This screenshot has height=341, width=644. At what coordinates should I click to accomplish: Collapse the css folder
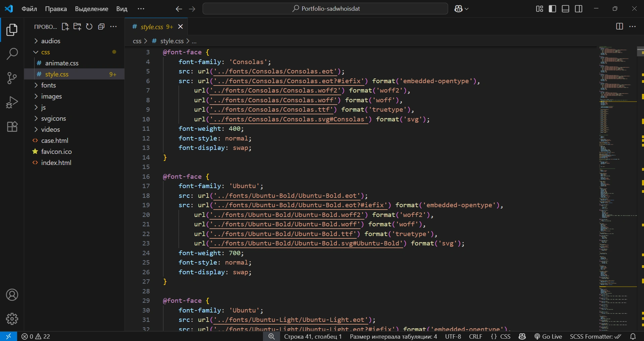point(45,52)
